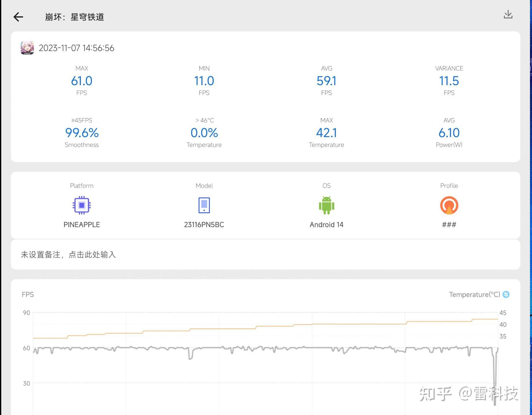Click the Smoothness caption
532x415 pixels.
[x=82, y=145]
